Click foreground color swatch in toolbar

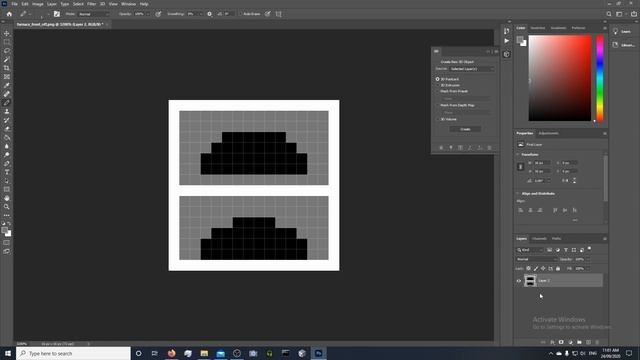point(5,231)
